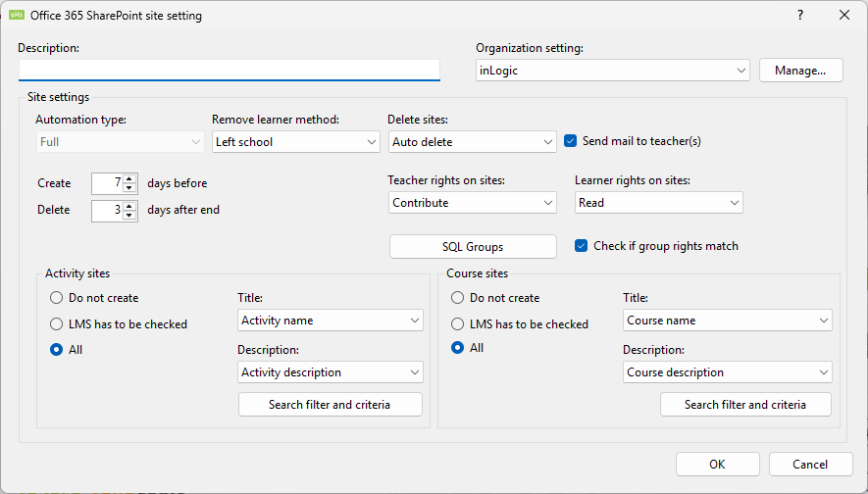
Task: Uncheck Send mail to teacher(s)
Action: point(572,141)
